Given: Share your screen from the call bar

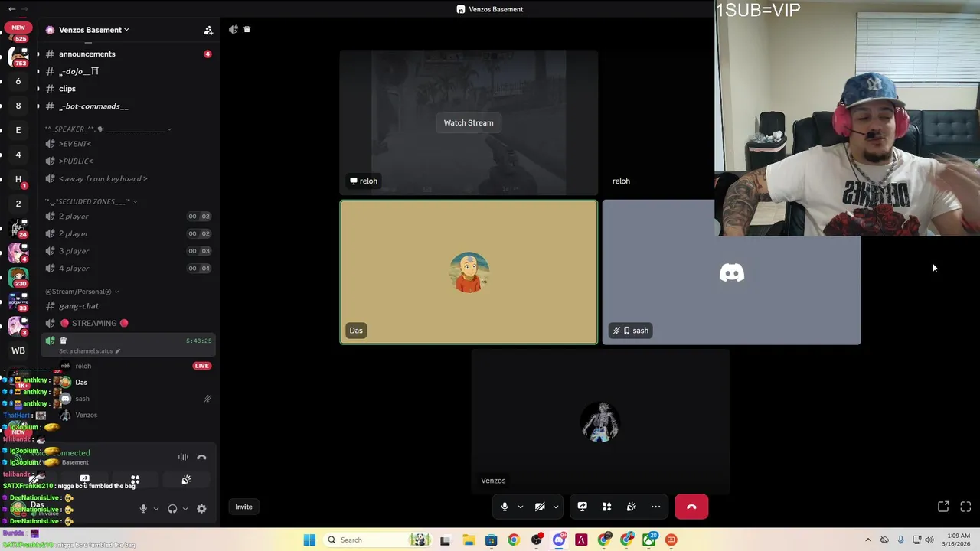Looking at the screenshot, I should click(582, 507).
